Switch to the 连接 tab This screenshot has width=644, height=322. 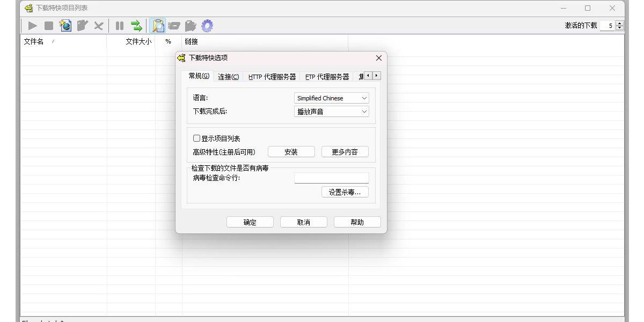(x=228, y=76)
